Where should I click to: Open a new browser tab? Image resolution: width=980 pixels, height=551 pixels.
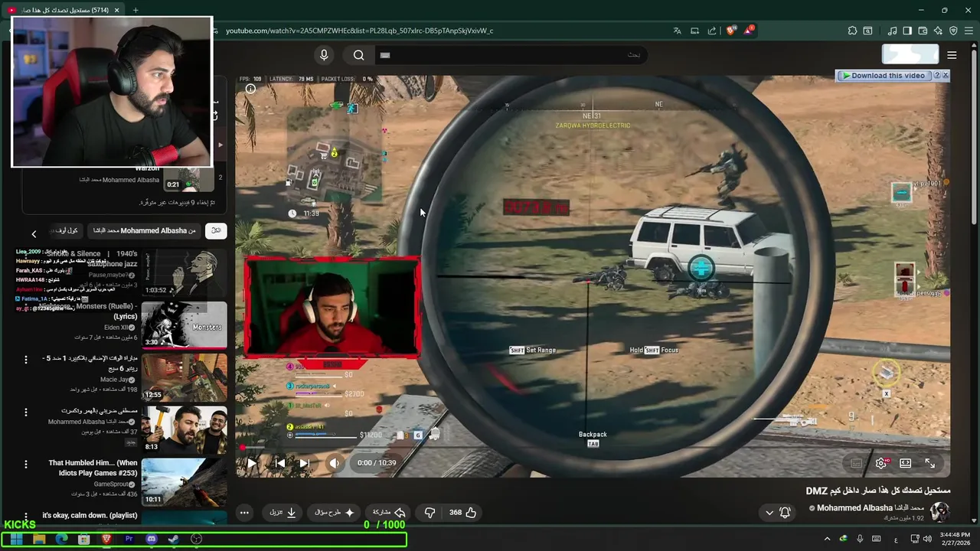click(136, 10)
